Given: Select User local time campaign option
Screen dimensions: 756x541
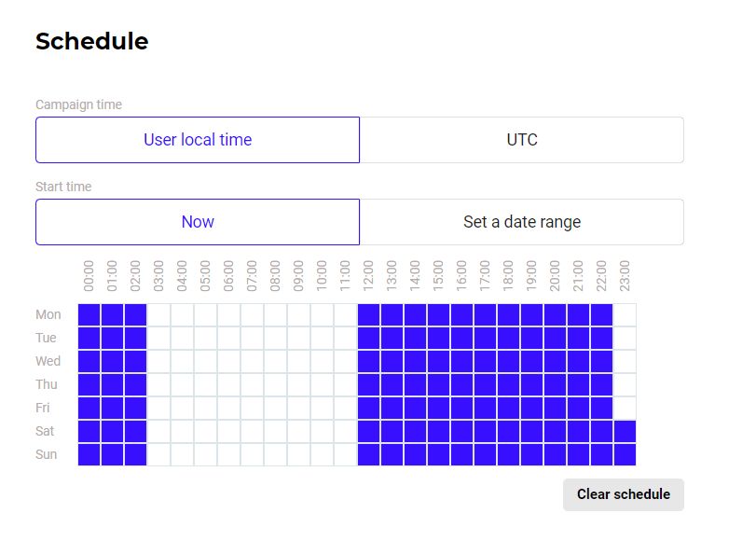Looking at the screenshot, I should [x=198, y=140].
